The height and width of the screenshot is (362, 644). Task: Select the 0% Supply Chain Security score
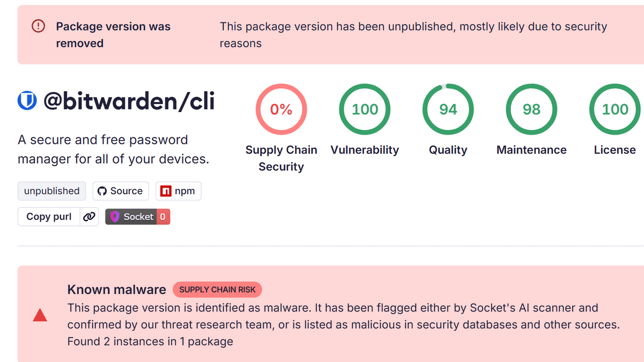click(x=281, y=109)
